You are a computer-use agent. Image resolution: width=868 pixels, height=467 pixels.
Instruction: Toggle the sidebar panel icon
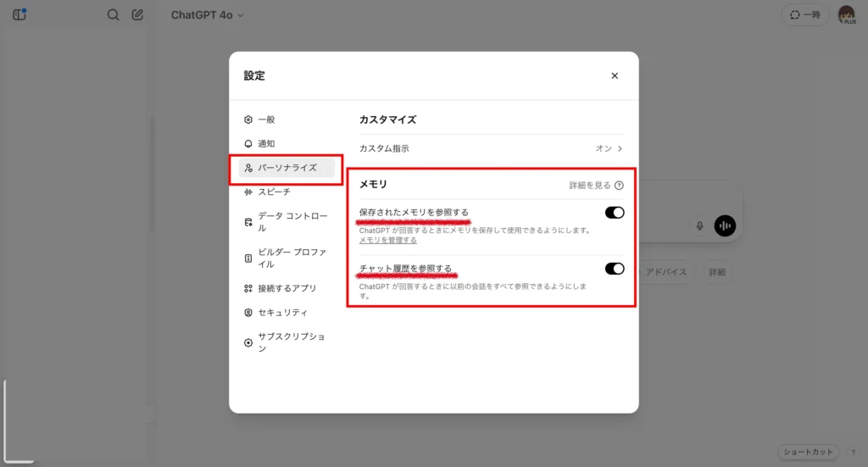coord(19,15)
